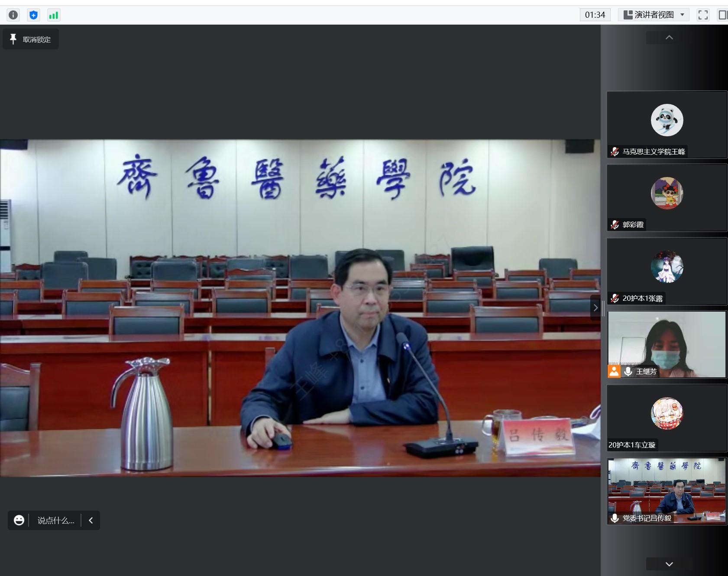
Task: Click the 01:34 meeting timer
Action: (x=595, y=15)
